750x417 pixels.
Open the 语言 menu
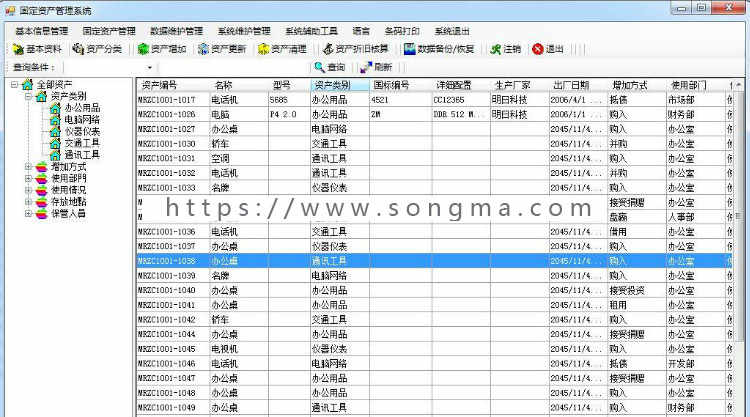tap(361, 31)
